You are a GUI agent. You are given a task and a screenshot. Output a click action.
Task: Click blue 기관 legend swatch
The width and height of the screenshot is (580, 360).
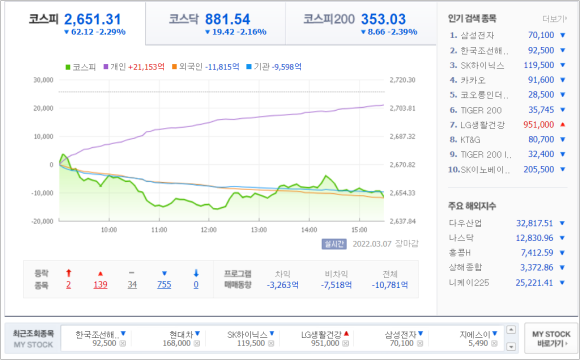(x=249, y=67)
